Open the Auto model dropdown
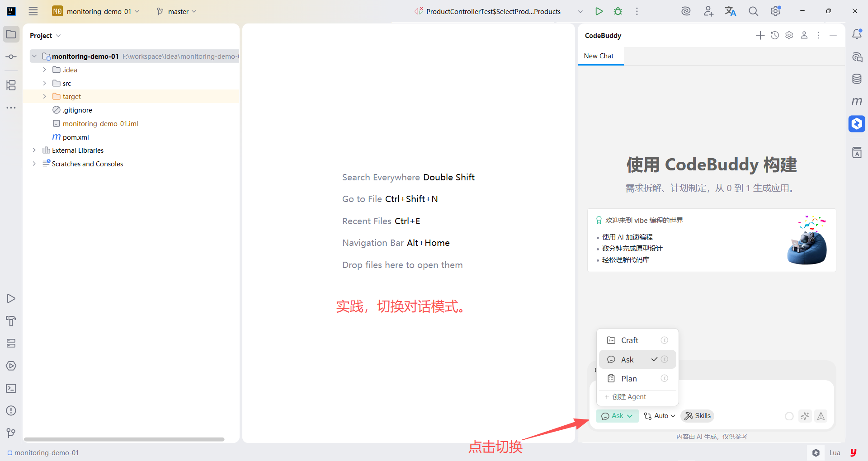Image resolution: width=868 pixels, height=461 pixels. 660,416
